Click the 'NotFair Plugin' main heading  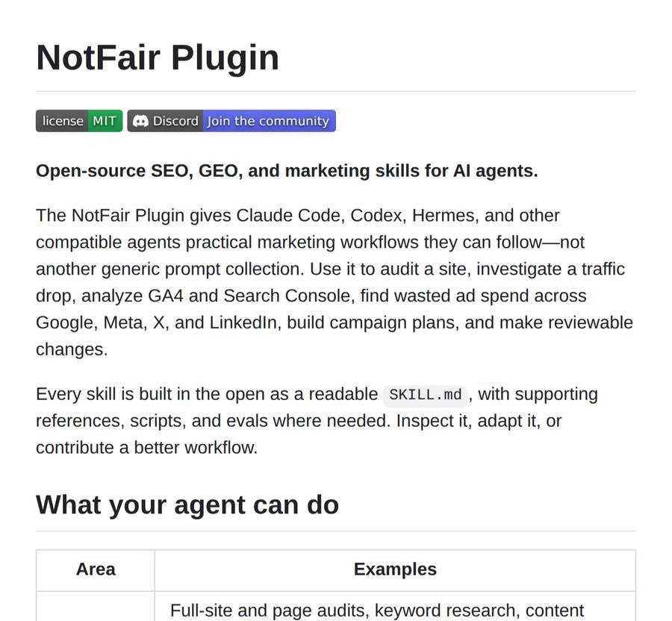158,57
